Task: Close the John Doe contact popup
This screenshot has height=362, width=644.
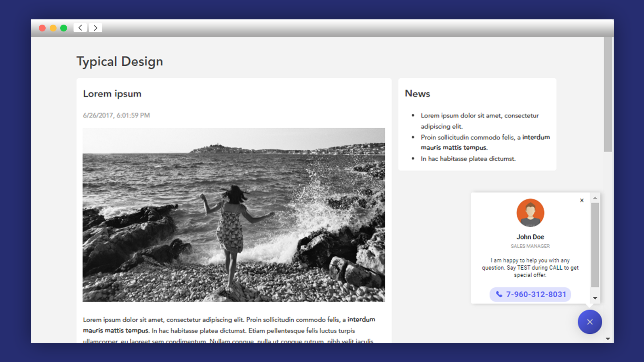Action: [x=582, y=201]
